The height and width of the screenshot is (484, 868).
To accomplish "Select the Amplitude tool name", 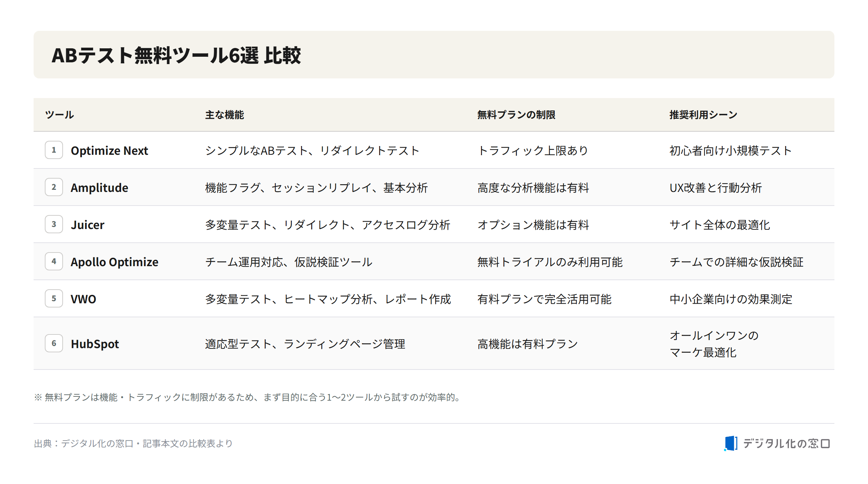I will pos(99,188).
